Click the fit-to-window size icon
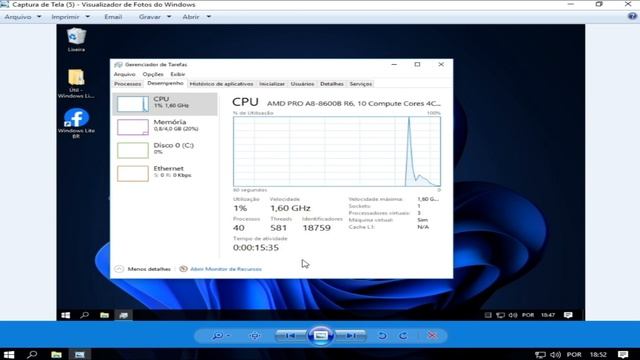The width and height of the screenshot is (640, 360). (255, 336)
